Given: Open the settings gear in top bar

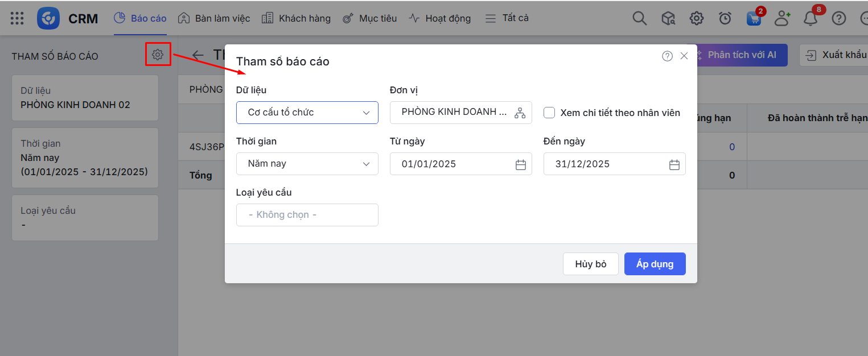Looking at the screenshot, I should tap(696, 18).
